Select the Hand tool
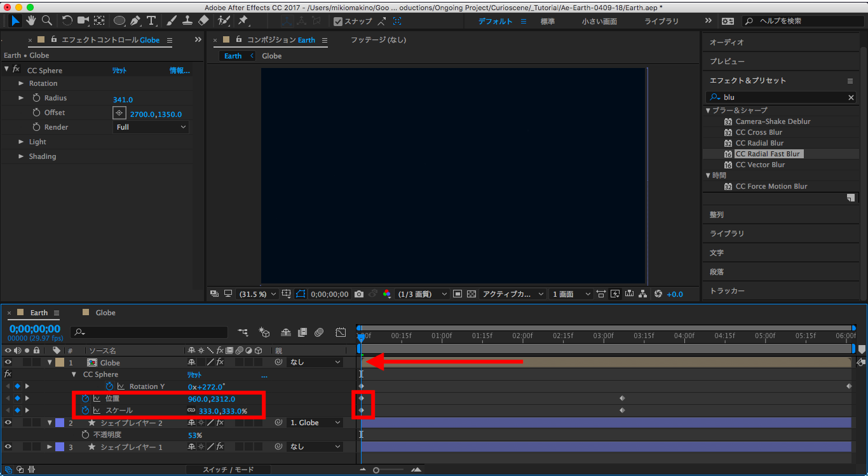The width and height of the screenshot is (868, 476). 31,20
